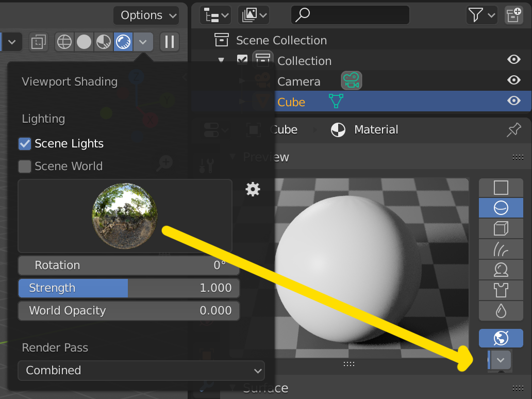Pin the properties editor context
Screen dimensions: 532x399
coord(513,129)
